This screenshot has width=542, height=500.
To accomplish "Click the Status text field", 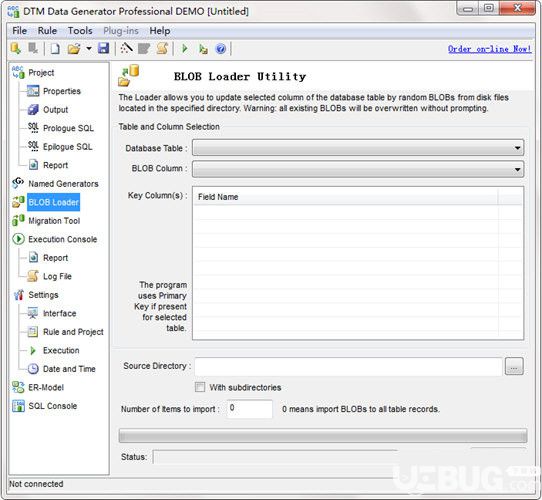I will (275, 457).
